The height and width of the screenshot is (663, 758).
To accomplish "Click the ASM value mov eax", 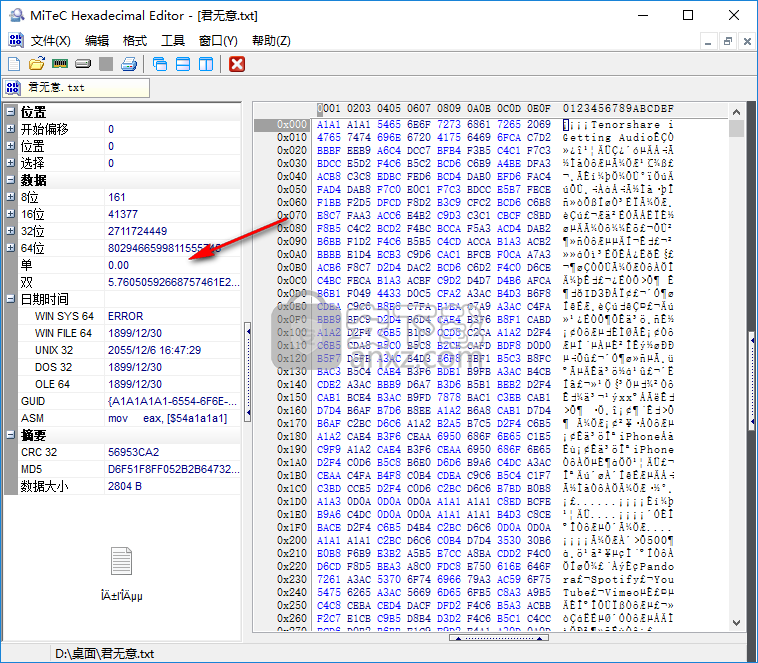I will point(167,418).
